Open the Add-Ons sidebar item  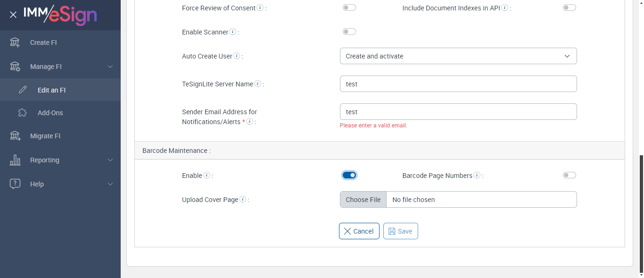[50, 113]
